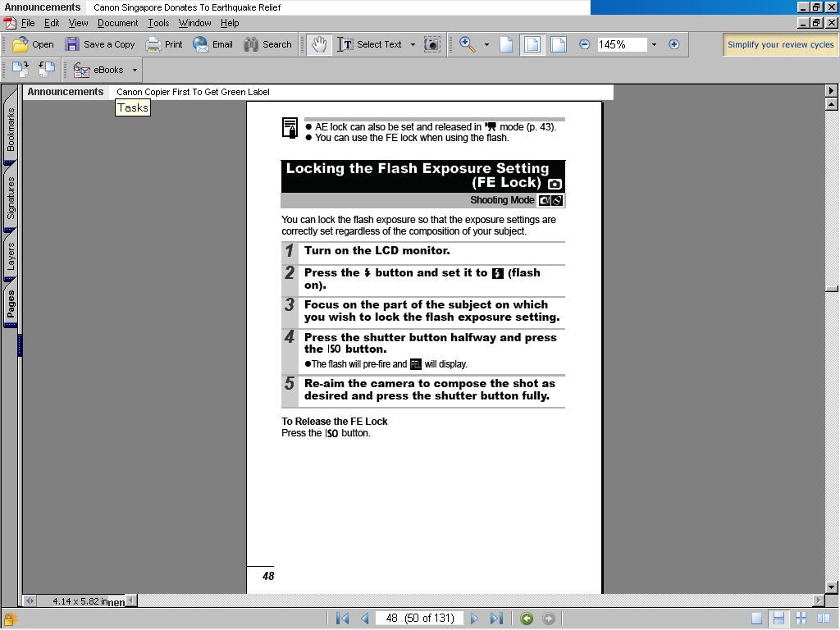Go to next page arrow

point(474,619)
